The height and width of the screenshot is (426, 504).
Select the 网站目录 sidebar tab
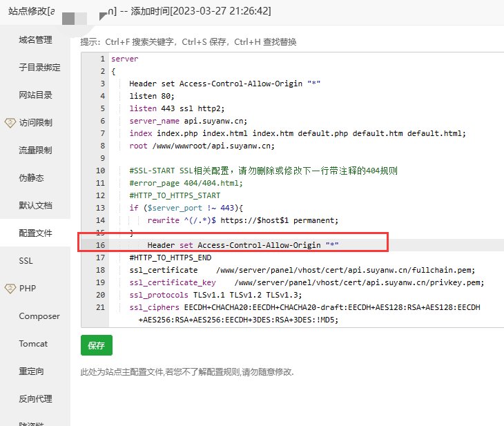click(x=35, y=95)
